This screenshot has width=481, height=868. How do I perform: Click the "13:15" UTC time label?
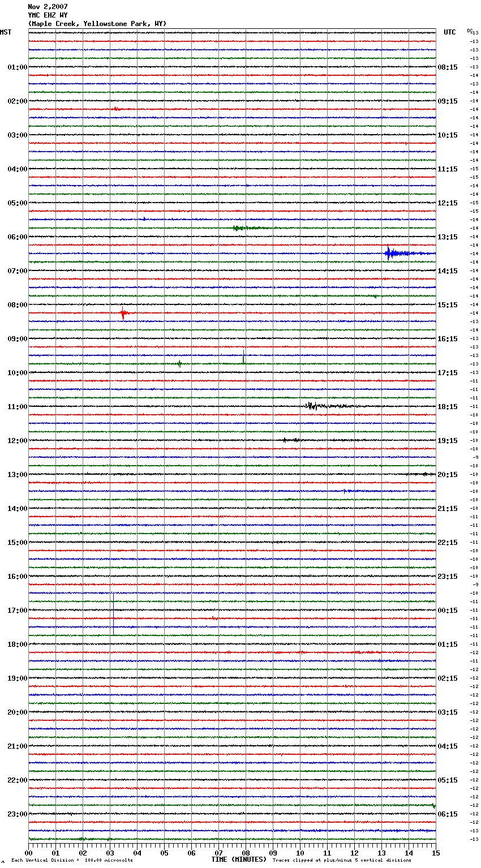tap(448, 237)
